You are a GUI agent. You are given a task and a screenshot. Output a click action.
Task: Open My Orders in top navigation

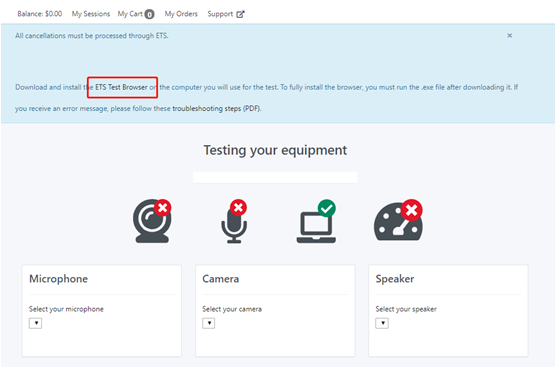181,14
